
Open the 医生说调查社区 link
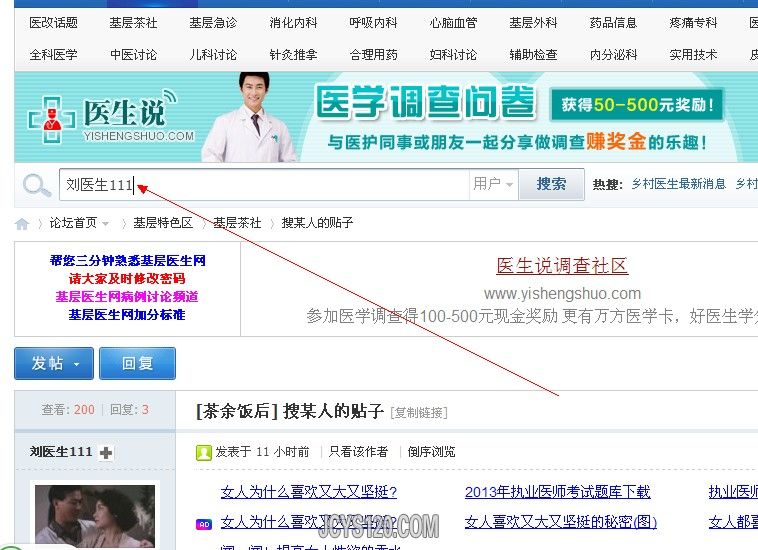(x=562, y=266)
